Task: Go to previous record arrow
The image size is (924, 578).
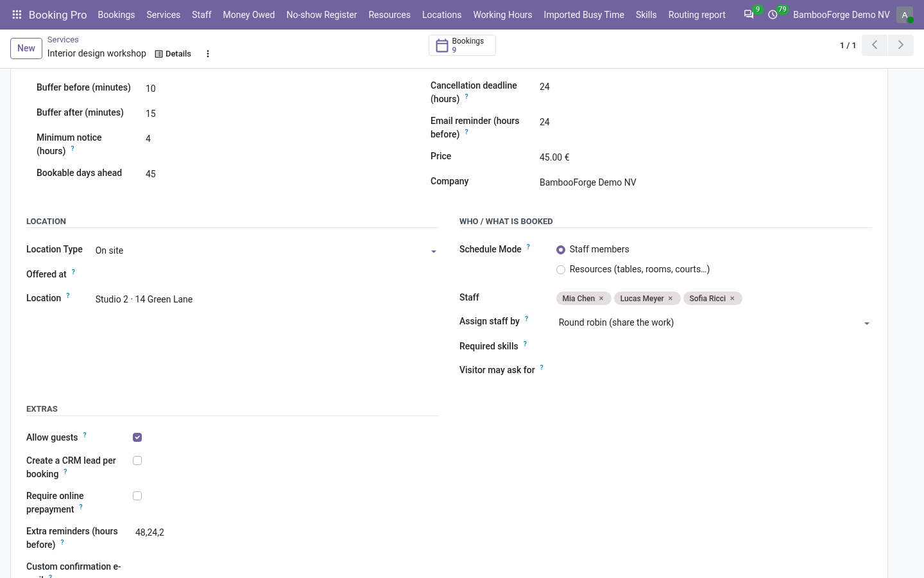Action: [875, 45]
